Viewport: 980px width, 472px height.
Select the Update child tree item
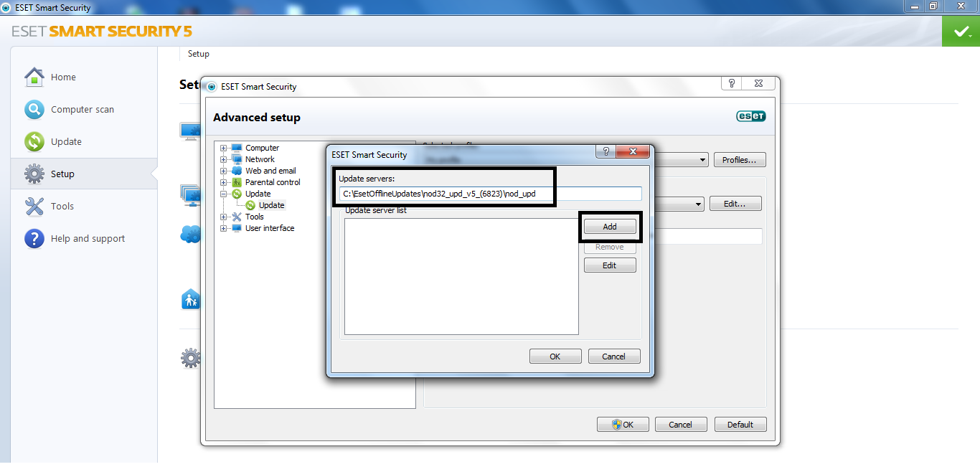click(271, 205)
